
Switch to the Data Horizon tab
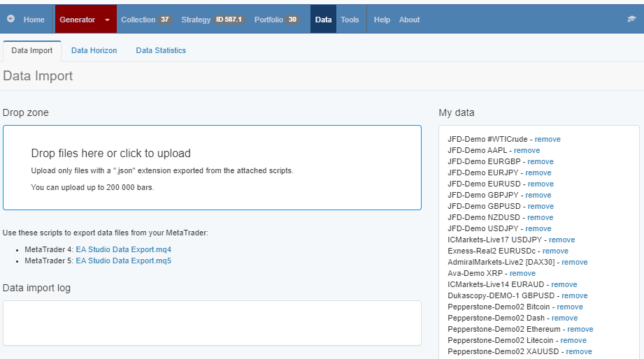[x=94, y=50]
